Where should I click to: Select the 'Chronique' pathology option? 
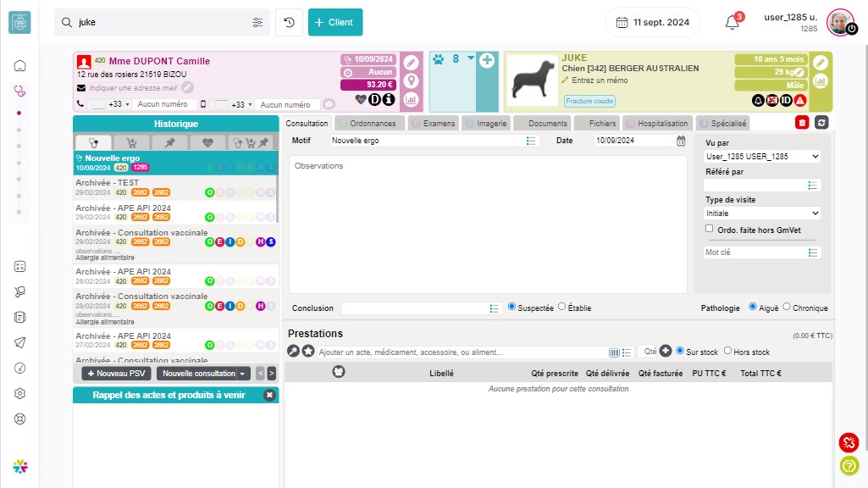coord(787,308)
